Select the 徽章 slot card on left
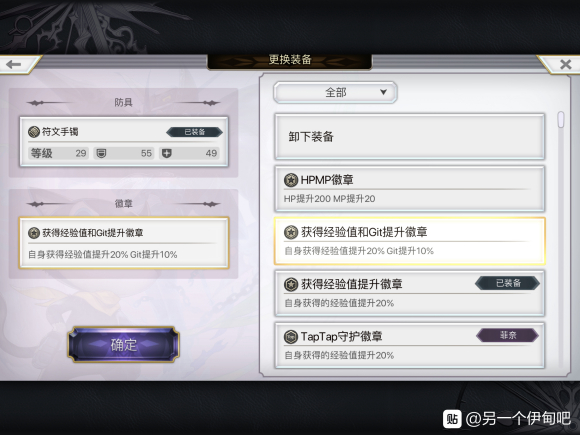The width and height of the screenshot is (580, 435). click(124, 243)
